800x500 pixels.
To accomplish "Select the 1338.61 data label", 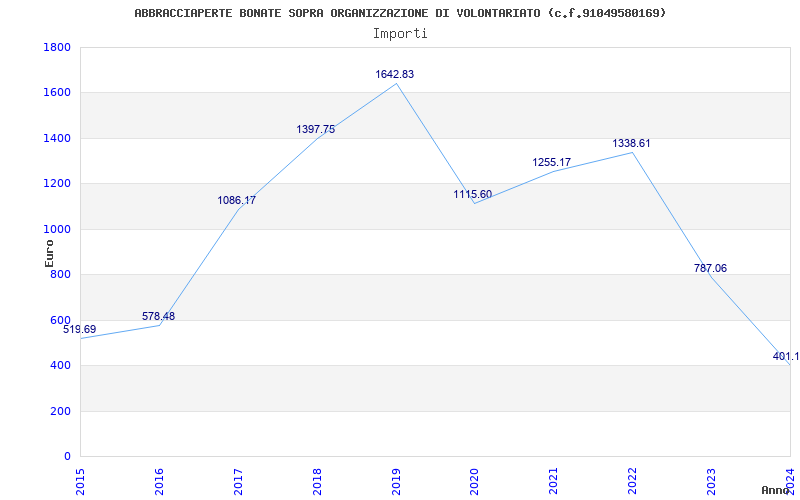I will (631, 143).
